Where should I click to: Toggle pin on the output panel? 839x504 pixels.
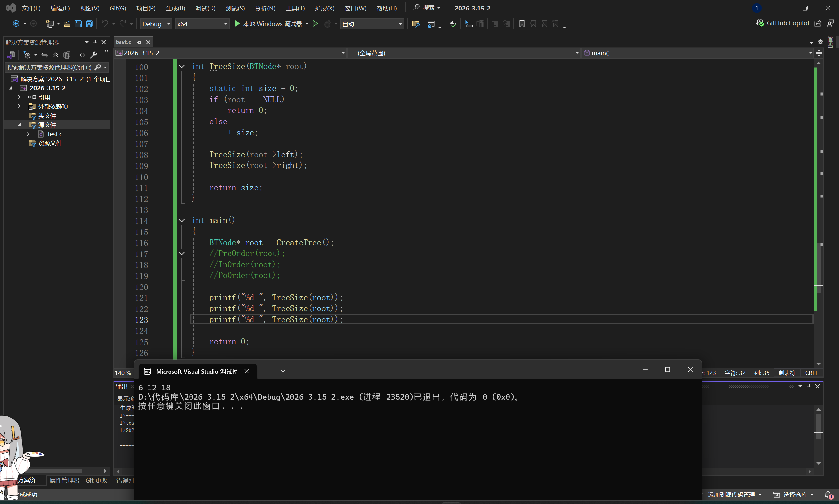(809, 386)
